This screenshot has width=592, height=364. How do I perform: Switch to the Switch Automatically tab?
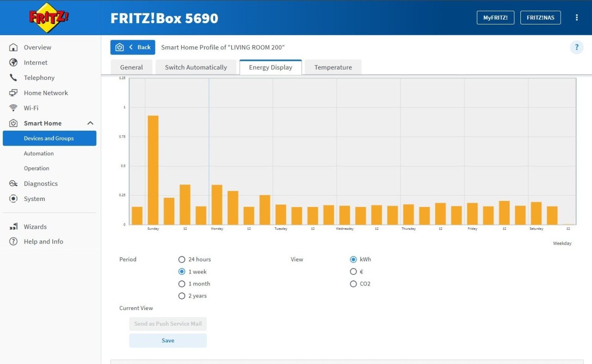pyautogui.click(x=196, y=67)
